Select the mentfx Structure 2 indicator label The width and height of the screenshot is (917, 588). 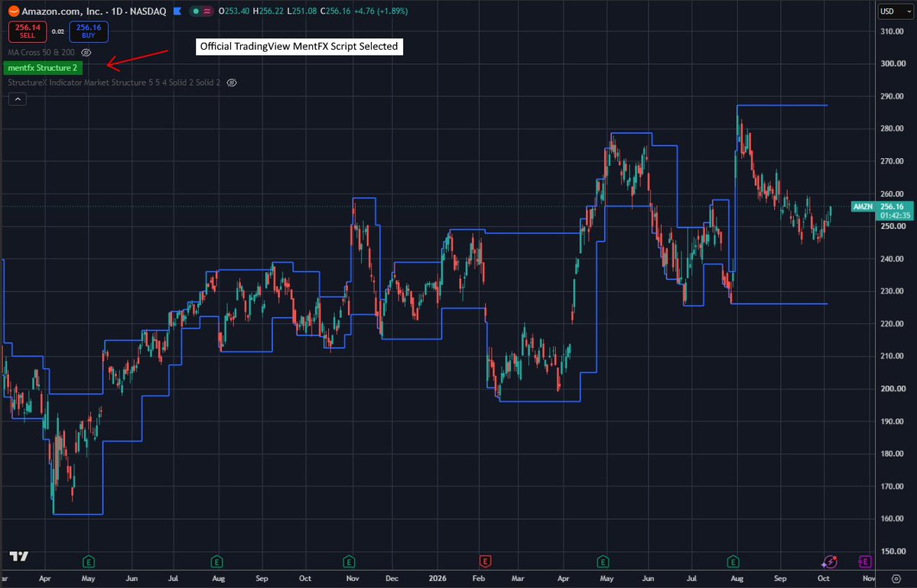tap(43, 68)
